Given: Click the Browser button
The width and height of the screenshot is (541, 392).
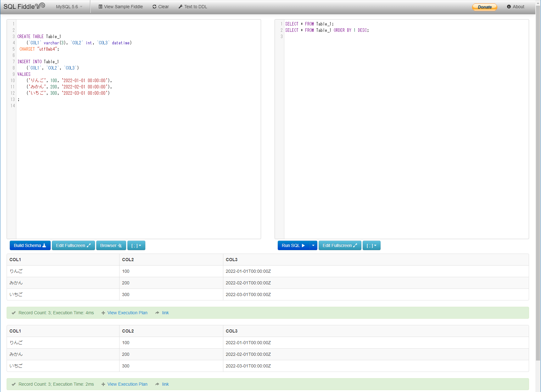Looking at the screenshot, I should pos(111,245).
